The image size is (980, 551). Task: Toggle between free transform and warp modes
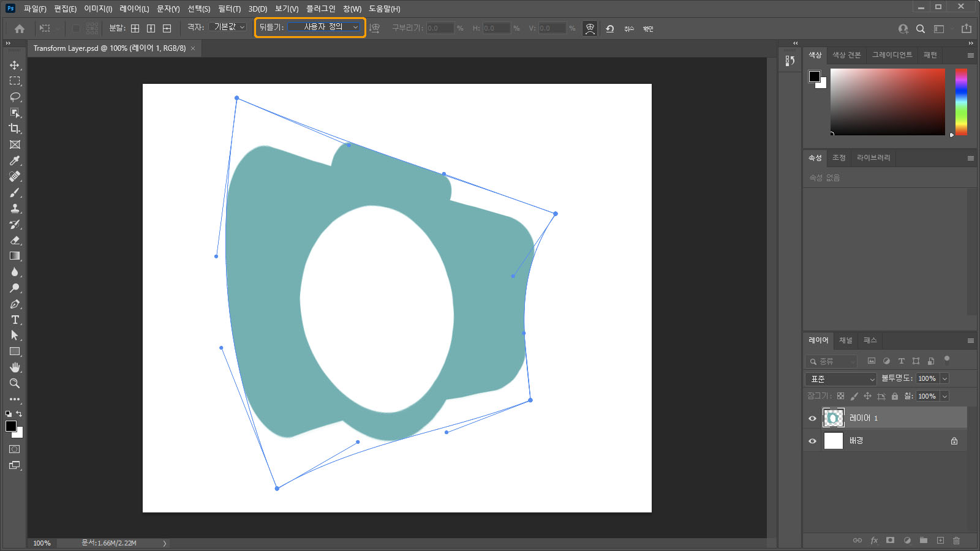(x=590, y=28)
